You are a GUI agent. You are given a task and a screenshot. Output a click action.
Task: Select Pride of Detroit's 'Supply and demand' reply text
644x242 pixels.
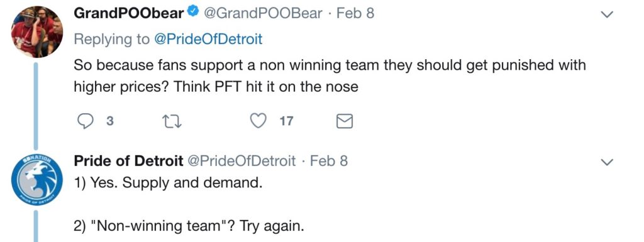click(x=168, y=182)
